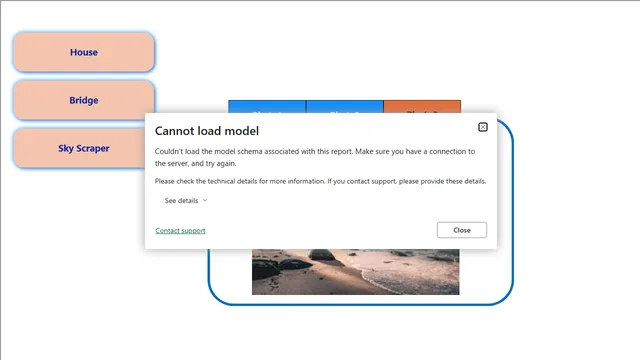Expand the See details section
This screenshot has width=640, height=360.
click(186, 200)
